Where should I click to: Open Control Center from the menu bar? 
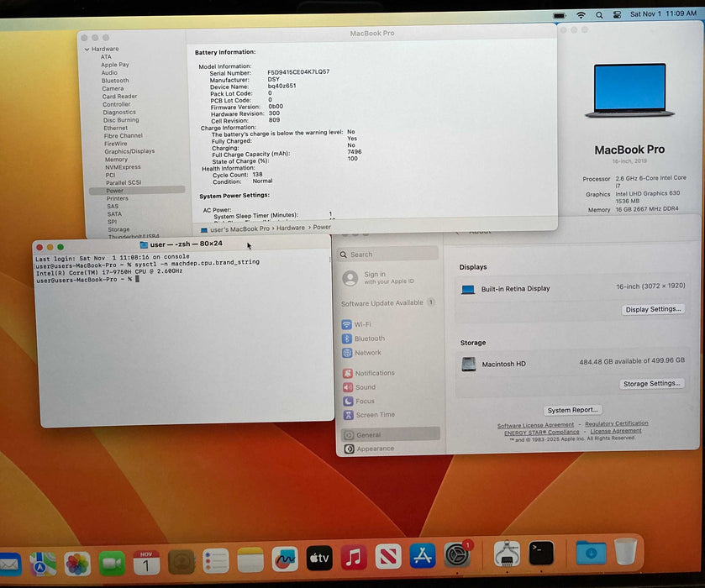pos(617,14)
